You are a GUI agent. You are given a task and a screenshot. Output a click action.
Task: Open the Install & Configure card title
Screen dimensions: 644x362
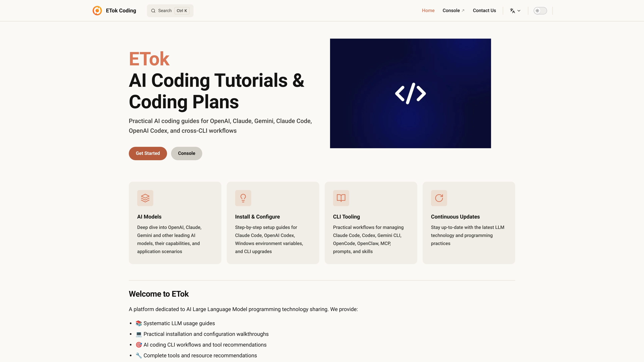257,217
